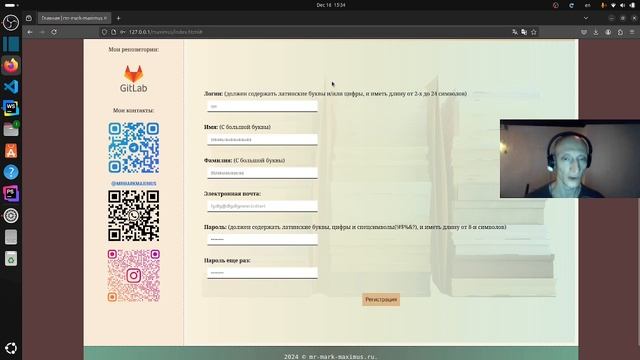640x360 pixels.
Task: Click the Wi-Fi network tray icon
Action: [x=613, y=5]
